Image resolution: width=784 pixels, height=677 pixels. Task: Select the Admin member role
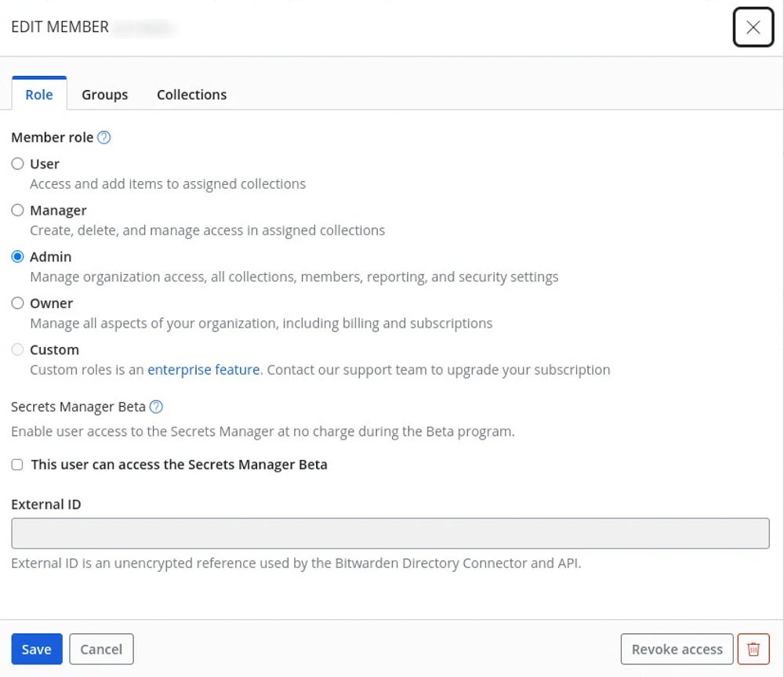[x=17, y=256]
